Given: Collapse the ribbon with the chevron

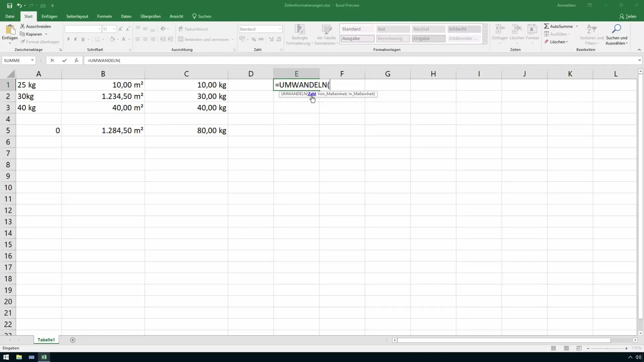Looking at the screenshot, I should coord(639,50).
